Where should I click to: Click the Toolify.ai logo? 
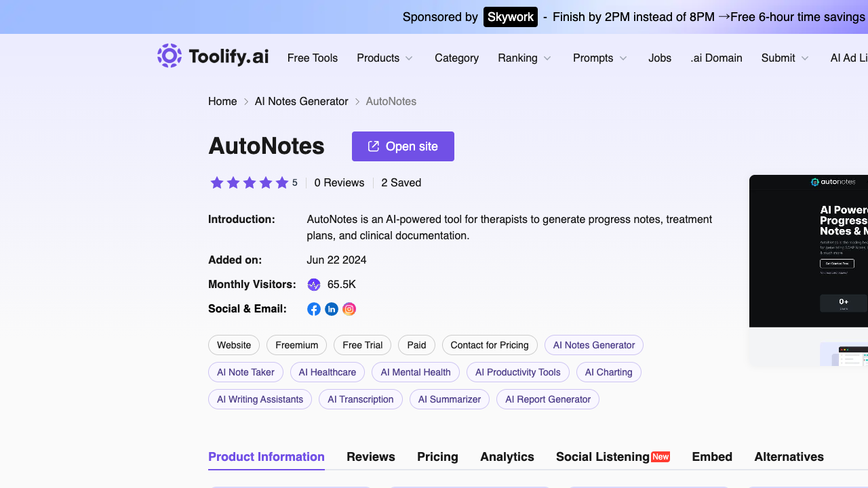213,56
